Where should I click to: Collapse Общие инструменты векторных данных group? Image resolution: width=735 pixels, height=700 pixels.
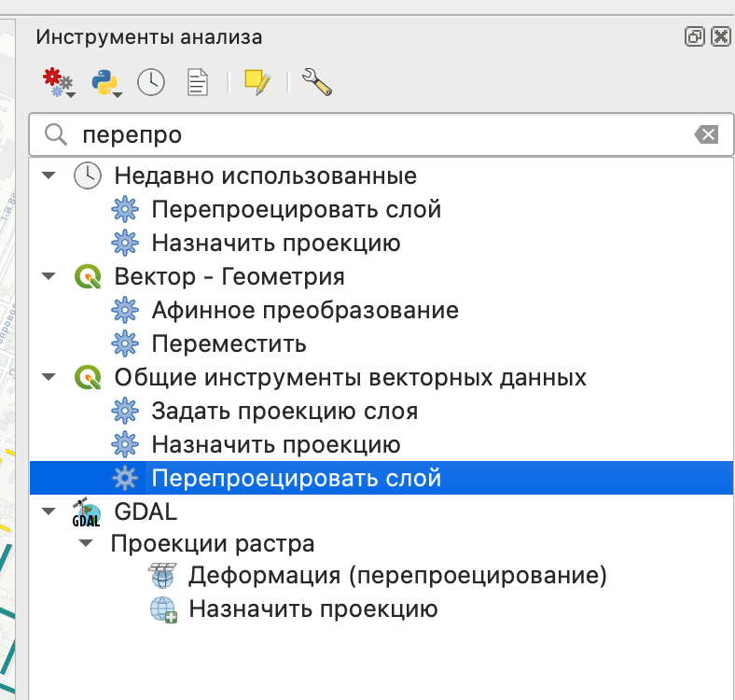point(49,377)
